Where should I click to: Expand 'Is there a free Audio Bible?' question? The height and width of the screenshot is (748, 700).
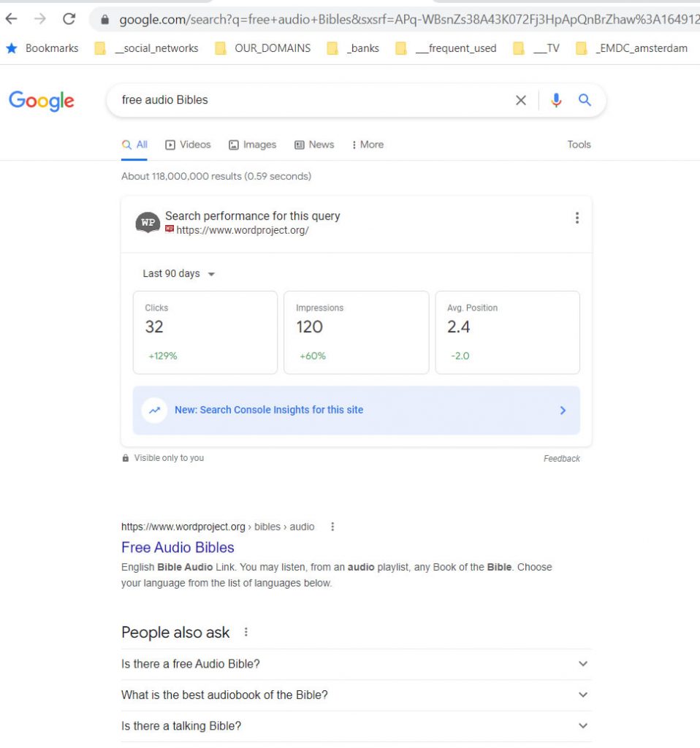(x=582, y=664)
